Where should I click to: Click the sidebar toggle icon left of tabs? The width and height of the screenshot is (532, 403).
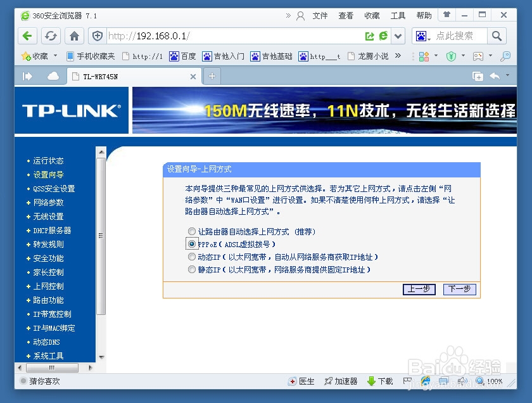point(27,77)
